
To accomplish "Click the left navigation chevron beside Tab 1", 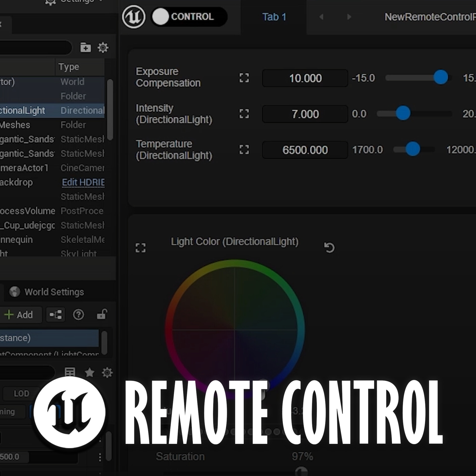I will 322,17.
